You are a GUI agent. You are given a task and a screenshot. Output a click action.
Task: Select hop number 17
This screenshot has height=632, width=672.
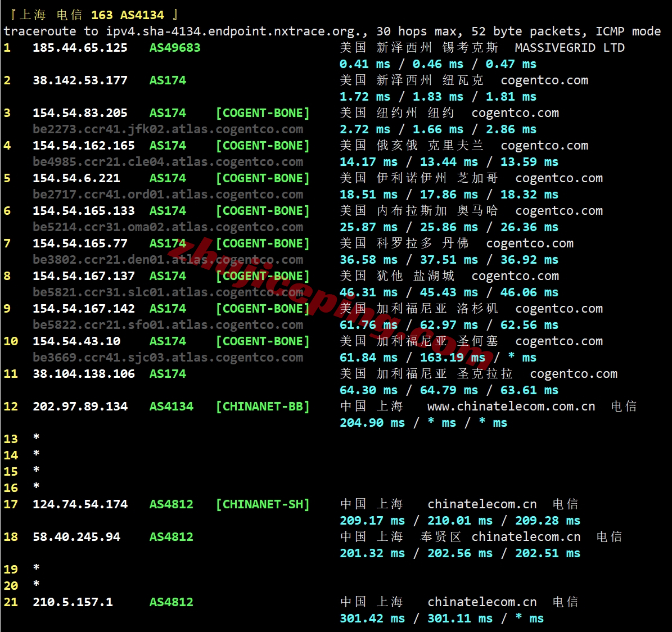[x=11, y=504]
